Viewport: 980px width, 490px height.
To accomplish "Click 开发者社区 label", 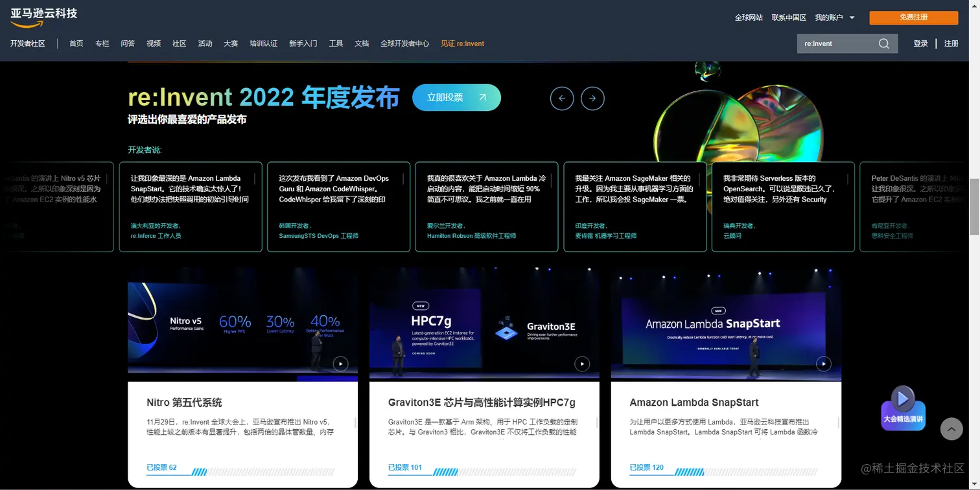I will [28, 43].
